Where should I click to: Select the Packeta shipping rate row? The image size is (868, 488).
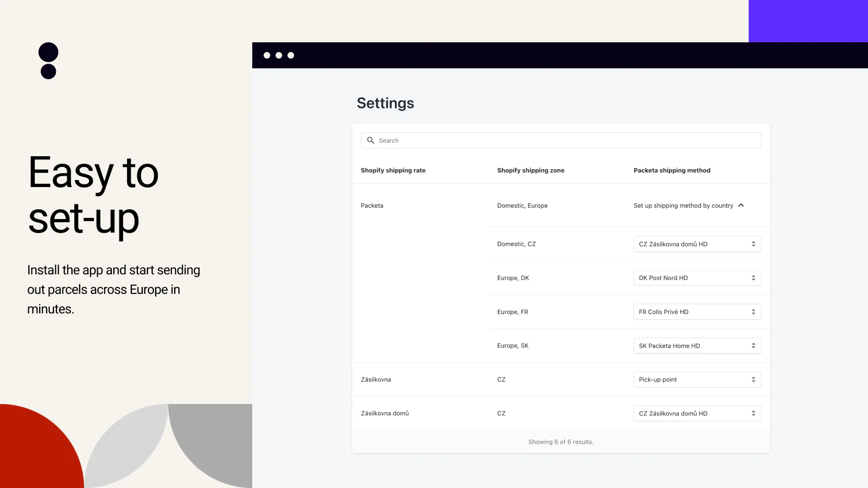pyautogui.click(x=372, y=206)
